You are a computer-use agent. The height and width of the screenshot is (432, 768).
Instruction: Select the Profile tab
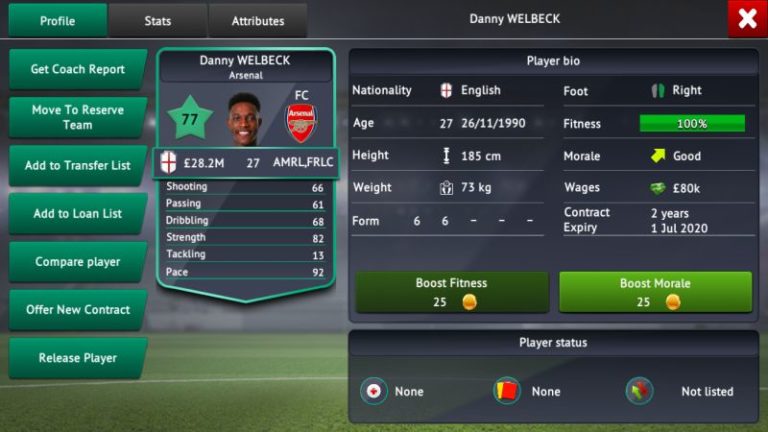pos(57,21)
